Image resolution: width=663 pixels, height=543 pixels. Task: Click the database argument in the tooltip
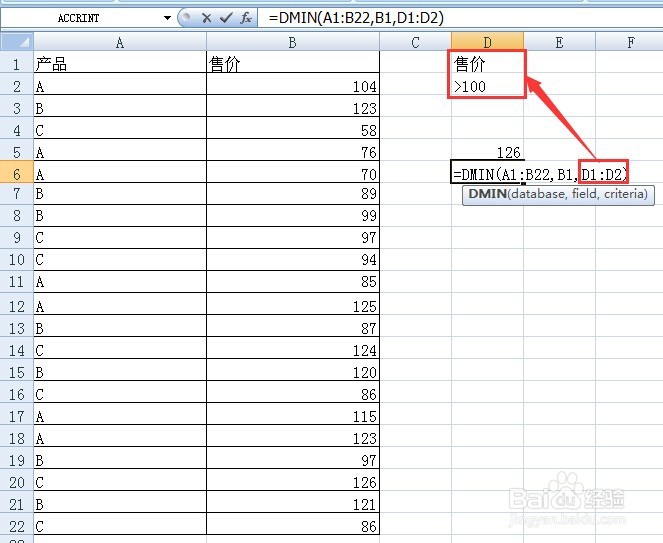pyautogui.click(x=537, y=194)
